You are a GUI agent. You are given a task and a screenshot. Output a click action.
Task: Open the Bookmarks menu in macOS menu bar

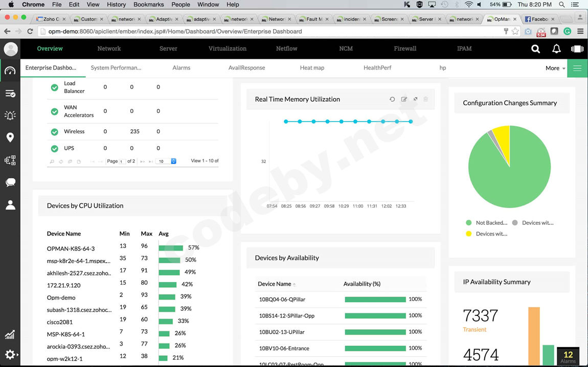pos(148,5)
